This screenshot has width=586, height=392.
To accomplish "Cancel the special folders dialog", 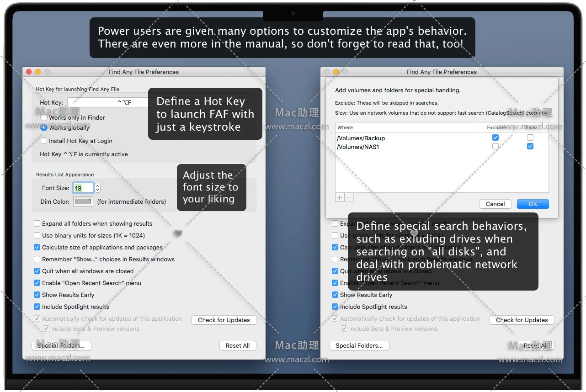I will point(495,204).
